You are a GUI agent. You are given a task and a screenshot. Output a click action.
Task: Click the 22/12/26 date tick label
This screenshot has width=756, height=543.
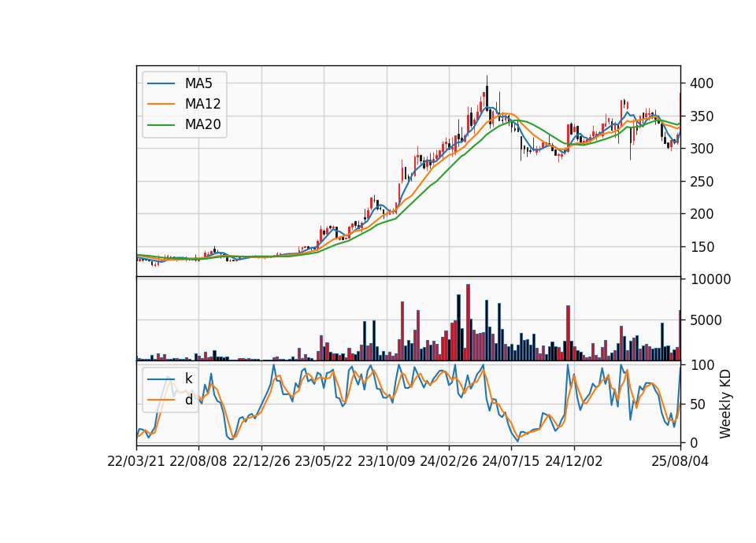pos(261,461)
